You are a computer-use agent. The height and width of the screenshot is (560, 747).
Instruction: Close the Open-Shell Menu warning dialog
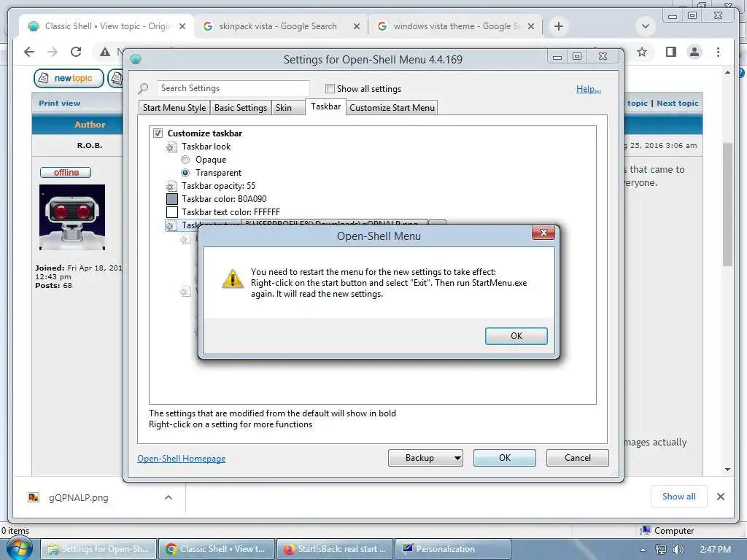pos(543,233)
